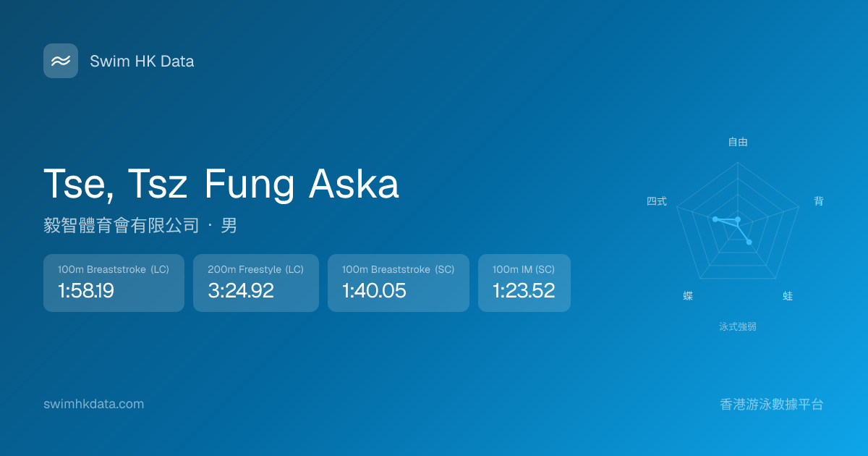This screenshot has height=456, width=868.
Task: Click the 蝶 label on the radar chart
Action: (688, 296)
